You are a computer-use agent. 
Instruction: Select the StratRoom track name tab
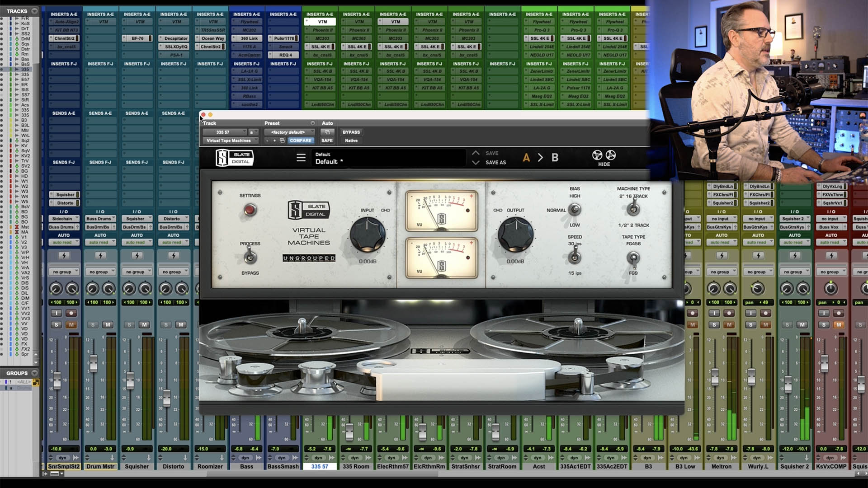pyautogui.click(x=502, y=466)
